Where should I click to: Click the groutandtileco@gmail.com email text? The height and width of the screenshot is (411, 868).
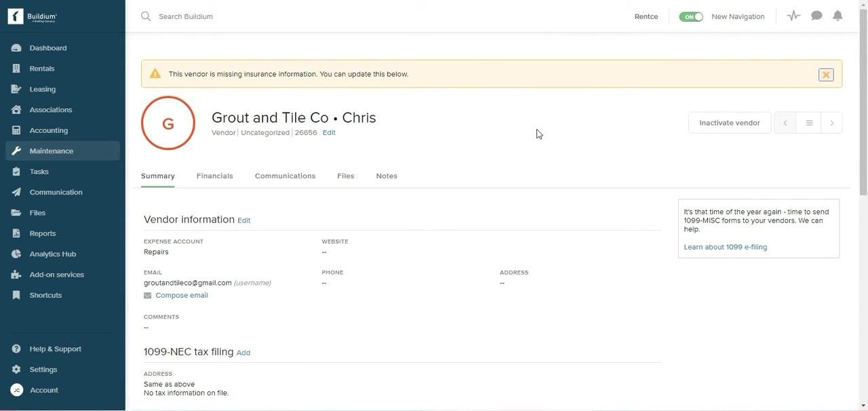188,283
